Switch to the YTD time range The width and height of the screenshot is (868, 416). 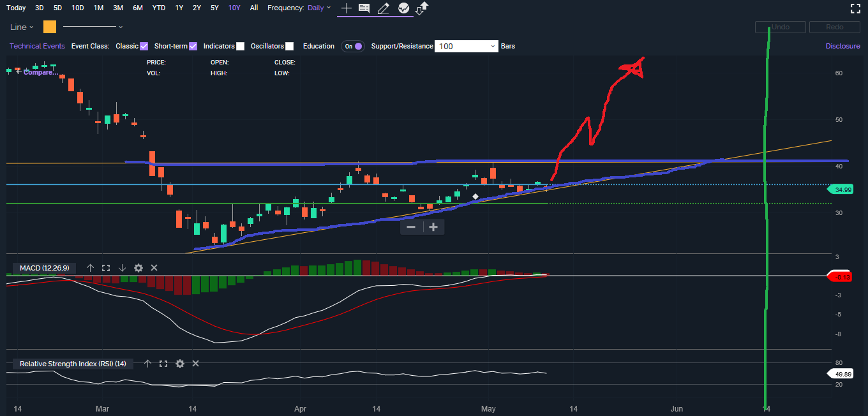click(159, 8)
